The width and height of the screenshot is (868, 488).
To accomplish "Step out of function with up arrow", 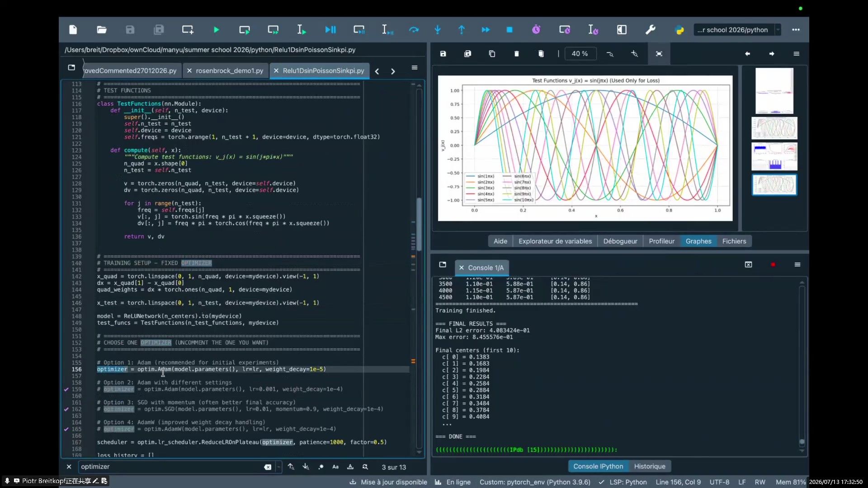I will point(462,30).
